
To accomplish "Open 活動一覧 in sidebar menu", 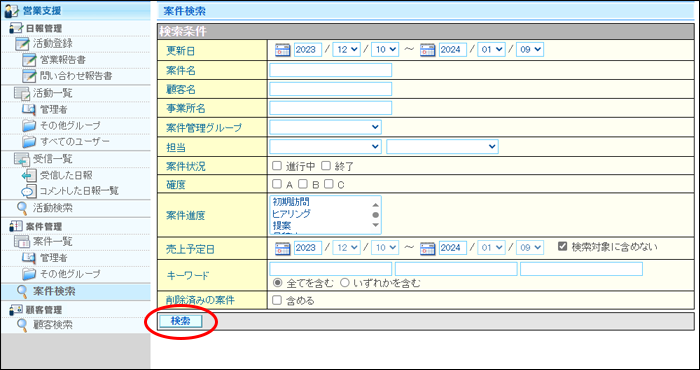I will click(53, 93).
